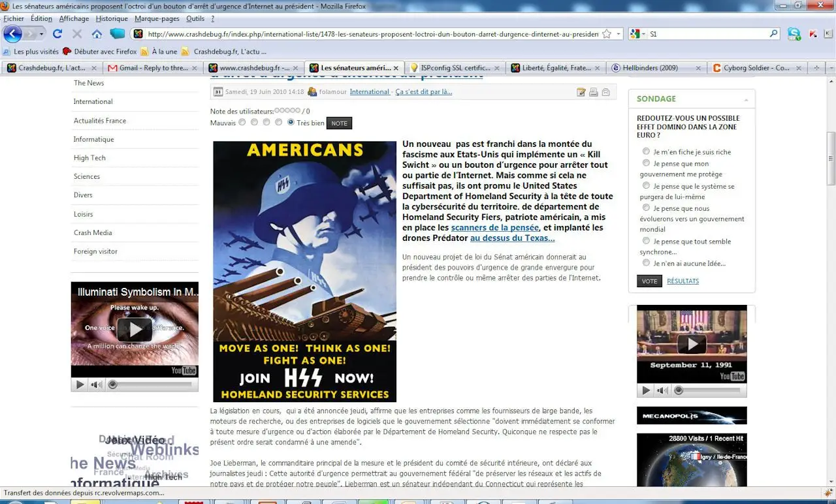Print the article using the printer icon
Viewport: 836px width, 504px height.
coord(593,92)
